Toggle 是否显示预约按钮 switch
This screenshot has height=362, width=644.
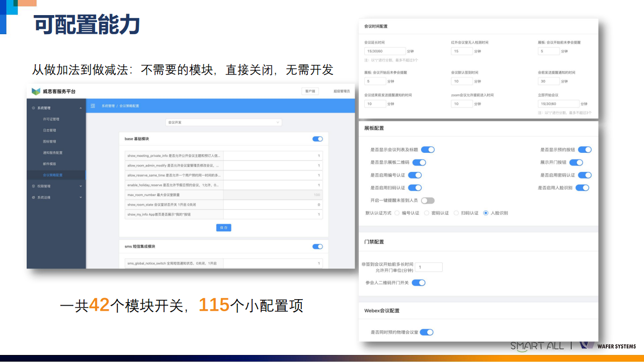(585, 150)
